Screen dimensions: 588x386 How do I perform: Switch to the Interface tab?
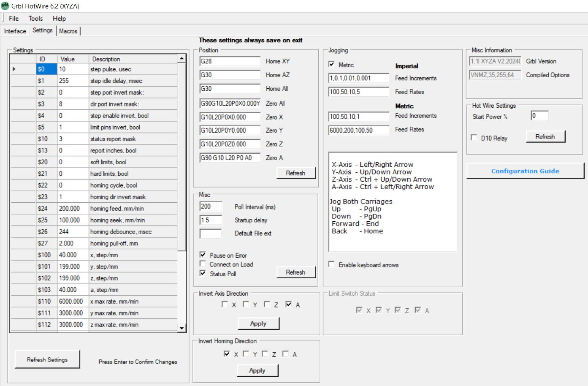click(x=15, y=31)
